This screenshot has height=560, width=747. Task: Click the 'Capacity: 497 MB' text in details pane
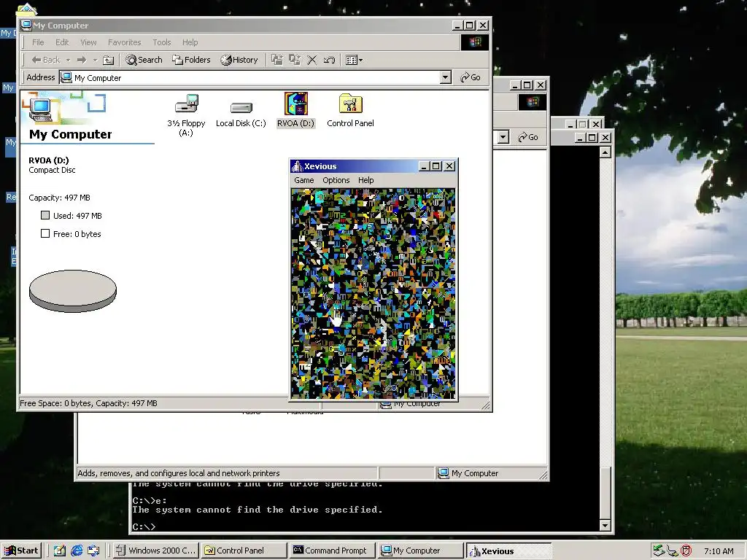[x=59, y=198]
